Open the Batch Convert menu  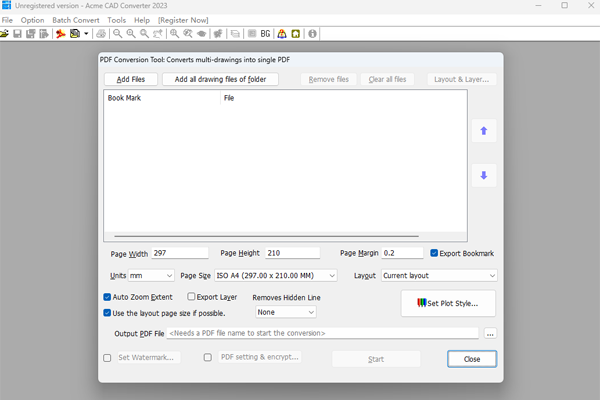(x=76, y=20)
